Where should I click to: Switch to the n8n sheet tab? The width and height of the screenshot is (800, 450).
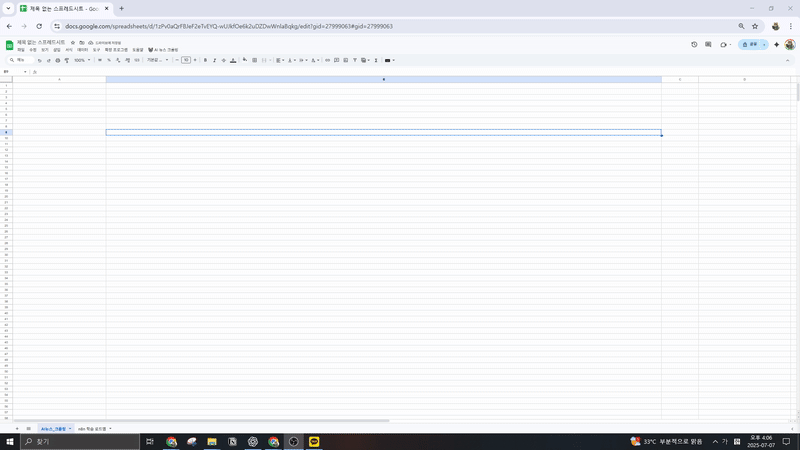(x=94, y=429)
